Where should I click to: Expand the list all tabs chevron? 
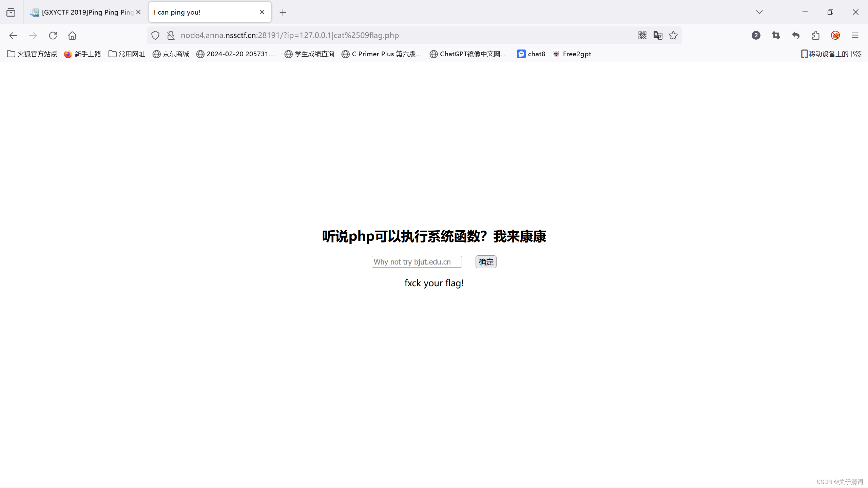(x=759, y=12)
